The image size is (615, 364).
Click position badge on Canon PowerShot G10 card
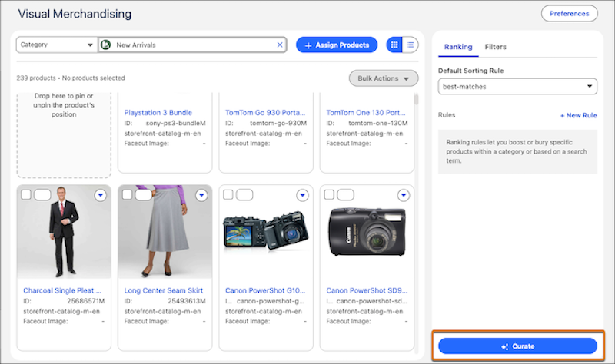tap(244, 195)
